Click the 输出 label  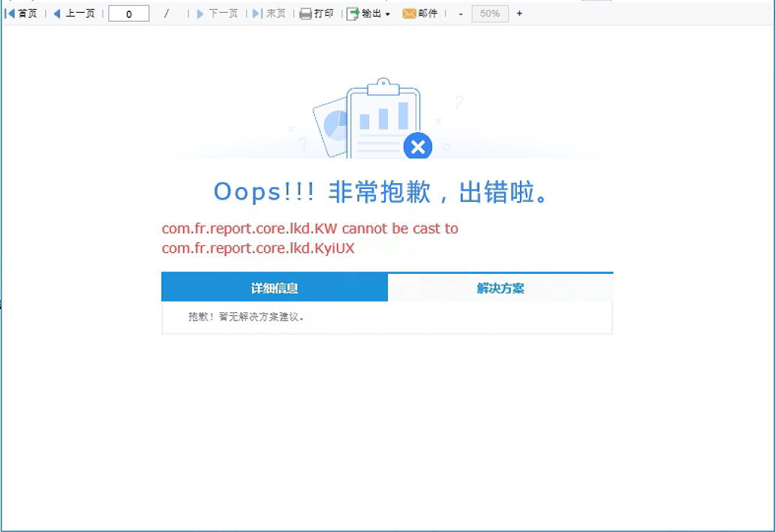(371, 14)
